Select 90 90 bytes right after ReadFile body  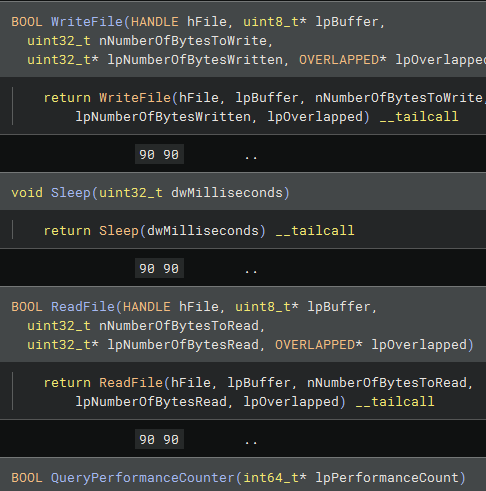(x=159, y=439)
